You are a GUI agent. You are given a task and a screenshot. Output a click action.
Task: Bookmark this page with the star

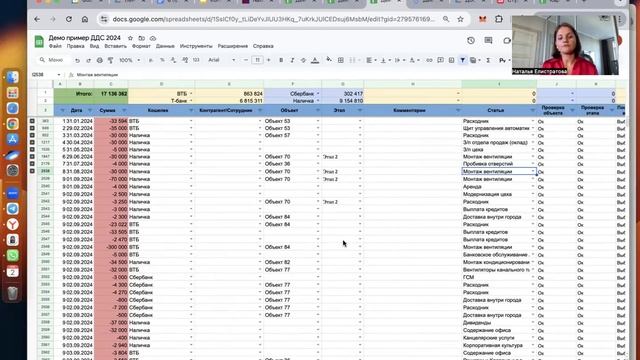(460, 19)
